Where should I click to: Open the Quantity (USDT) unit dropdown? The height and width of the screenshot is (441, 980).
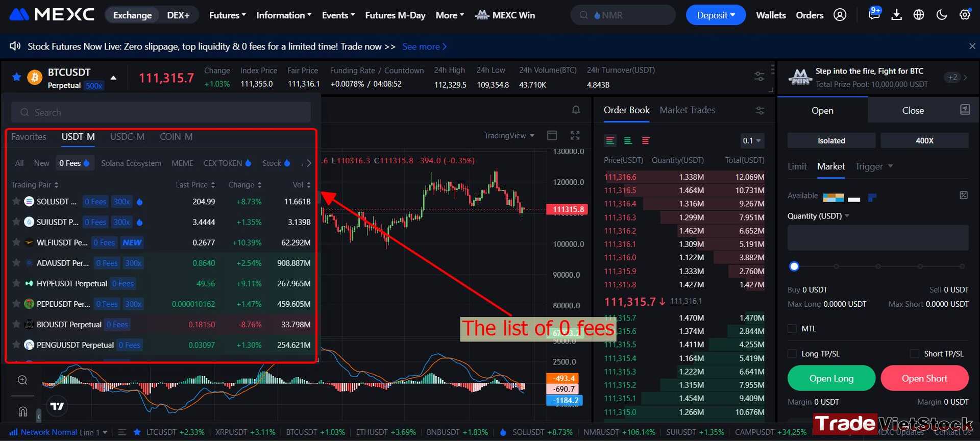[818, 216]
